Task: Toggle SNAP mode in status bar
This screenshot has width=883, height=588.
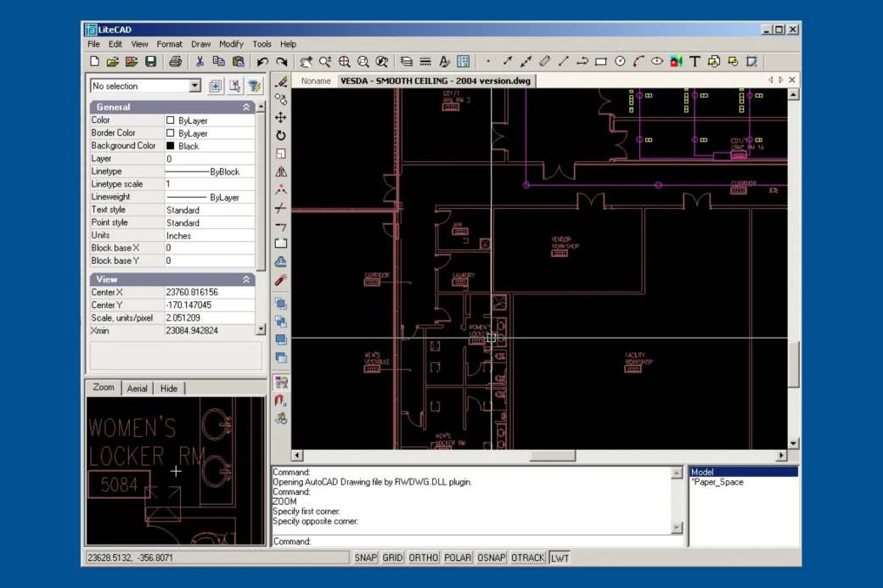Action: click(x=365, y=557)
